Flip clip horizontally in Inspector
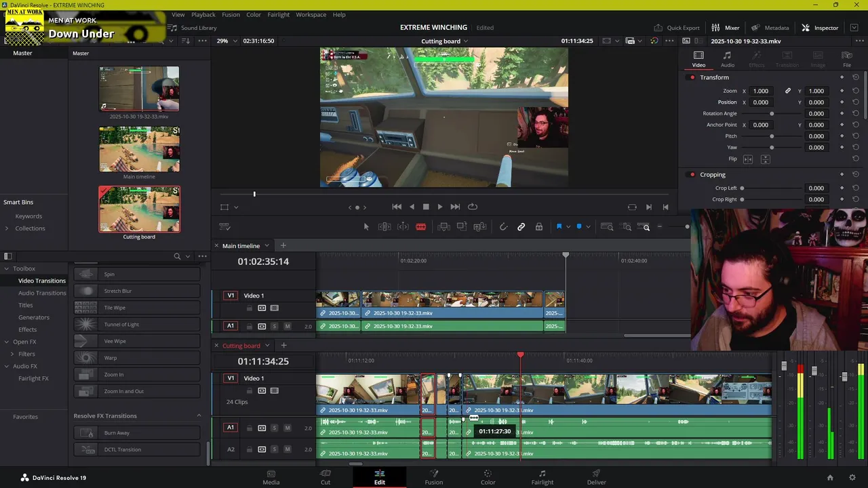 [748, 159]
